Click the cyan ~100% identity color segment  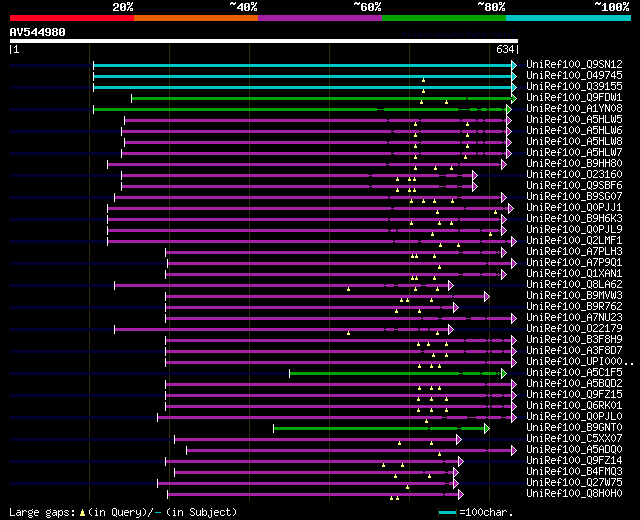569,18
